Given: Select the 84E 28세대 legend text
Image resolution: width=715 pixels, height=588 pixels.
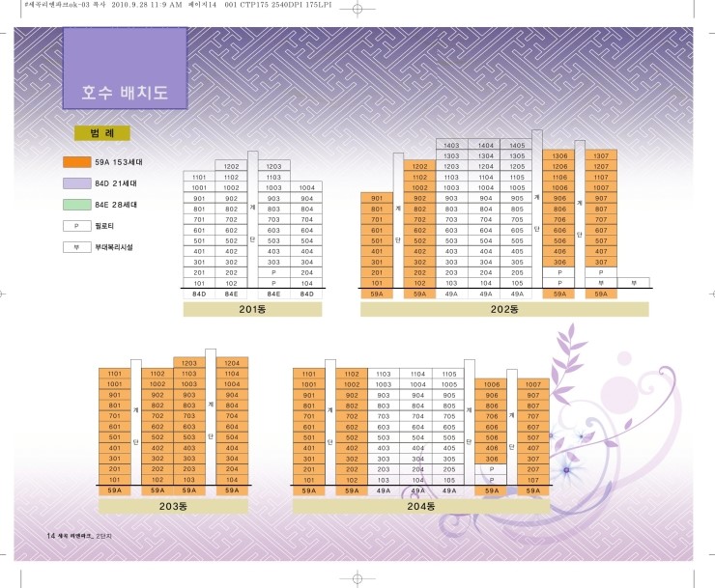Looking at the screenshot, I should (x=116, y=205).
